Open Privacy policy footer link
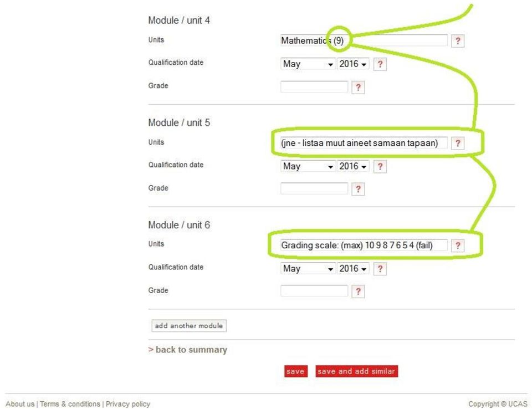The width and height of the screenshot is (532, 409). click(x=128, y=404)
